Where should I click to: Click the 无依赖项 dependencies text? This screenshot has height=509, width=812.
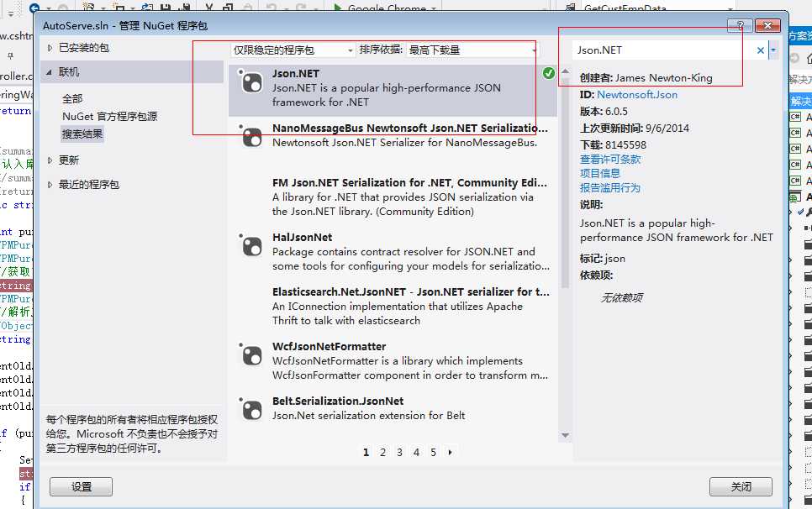(621, 298)
